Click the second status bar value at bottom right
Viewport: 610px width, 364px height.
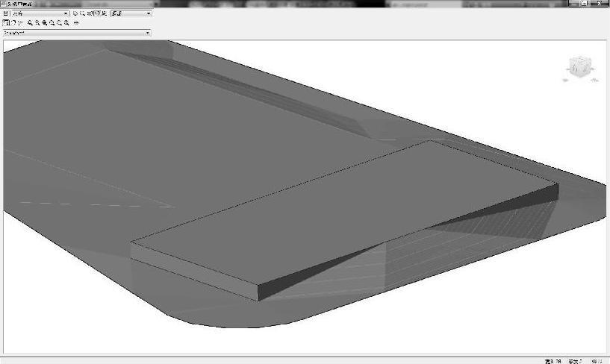575,361
